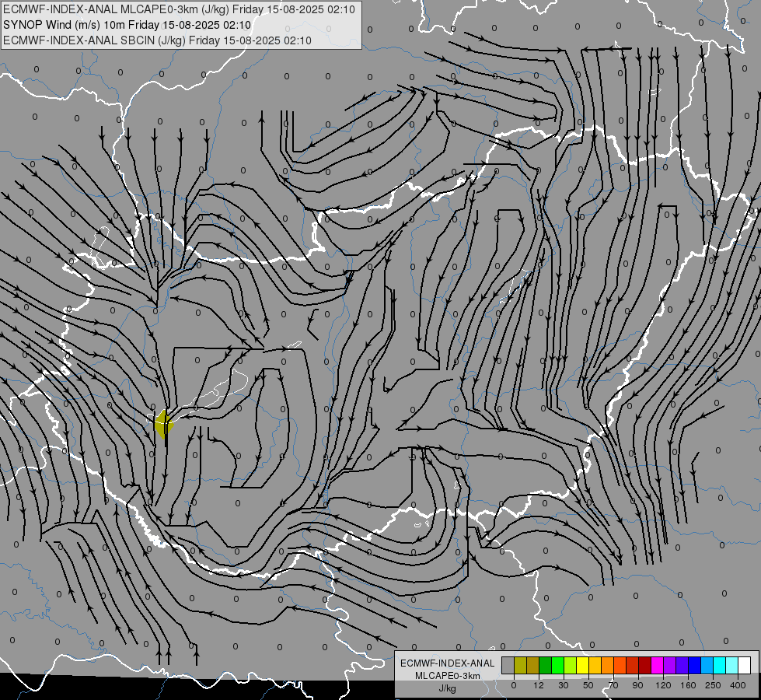Pick the white legend swatch
This screenshot has width=761, height=700.
pyautogui.click(x=745, y=666)
